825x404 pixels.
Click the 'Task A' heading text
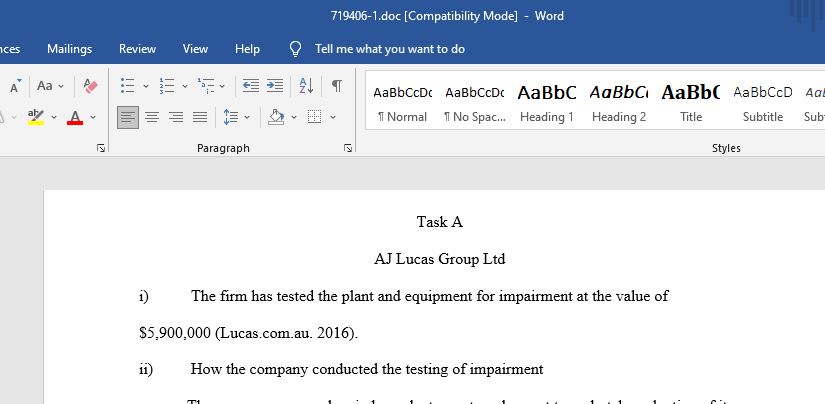[440, 222]
